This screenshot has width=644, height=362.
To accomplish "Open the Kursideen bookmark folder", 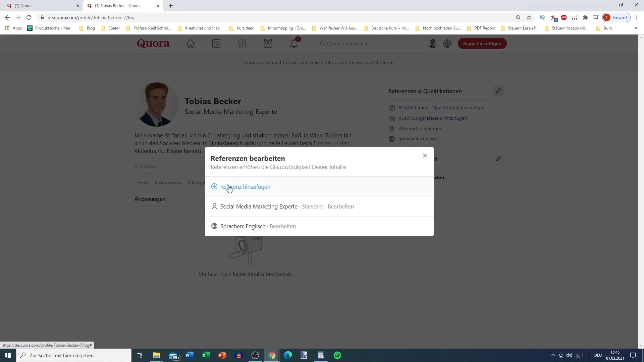I will pos(242,28).
